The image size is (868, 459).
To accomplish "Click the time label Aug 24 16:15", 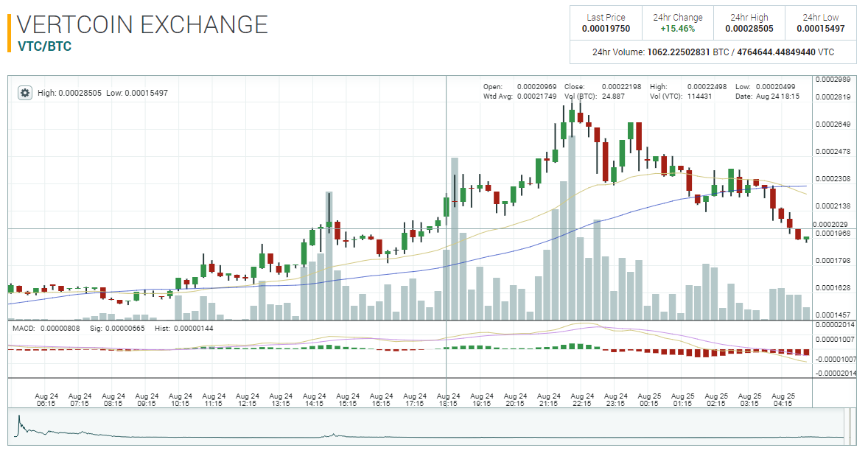I will pos(381,400).
